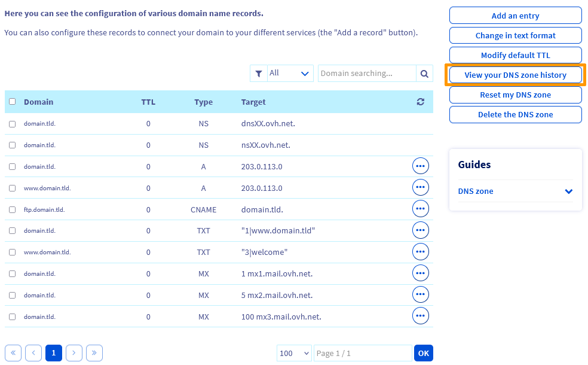Tick the TXT record "3|welcome" row
Viewport: 588px width, 365px height.
pyautogui.click(x=12, y=251)
